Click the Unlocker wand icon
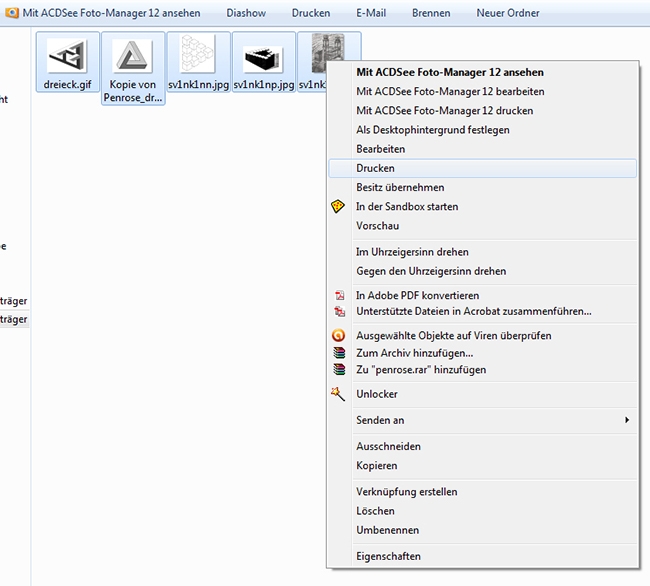Image resolution: width=650 pixels, height=586 pixels. coord(337,394)
